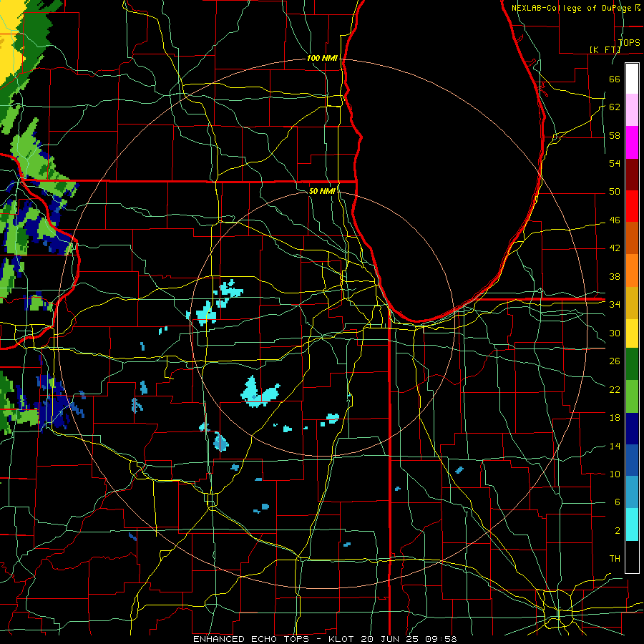Pick the dark orange legend swatch

[x=632, y=238]
